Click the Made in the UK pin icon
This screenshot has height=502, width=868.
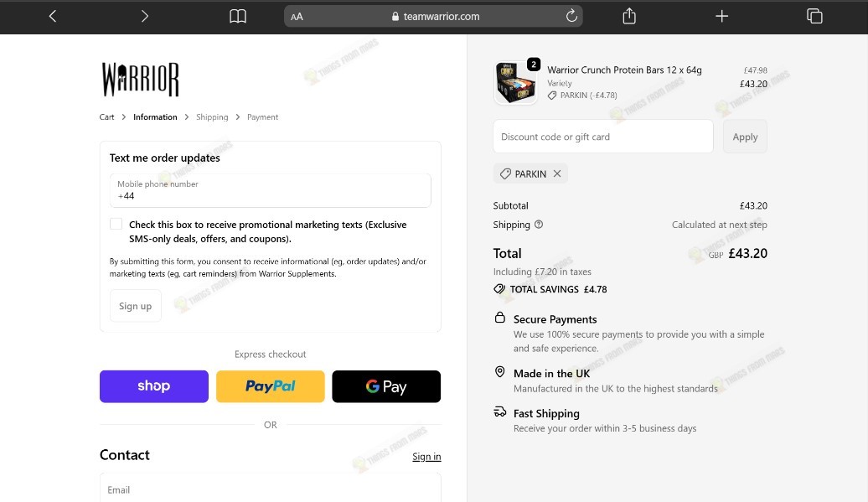pyautogui.click(x=500, y=372)
